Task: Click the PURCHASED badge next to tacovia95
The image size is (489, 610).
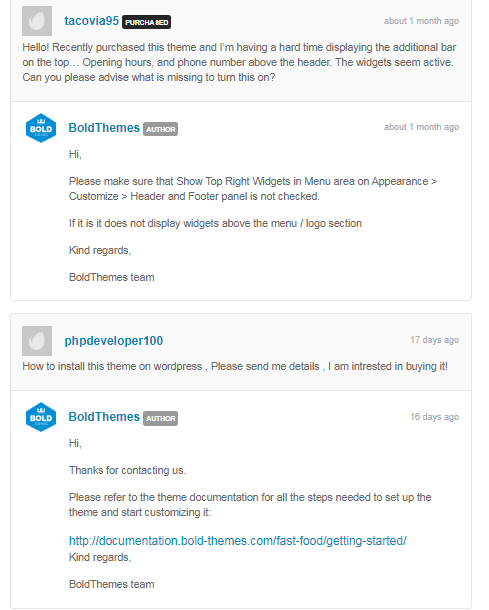Action: (147, 22)
